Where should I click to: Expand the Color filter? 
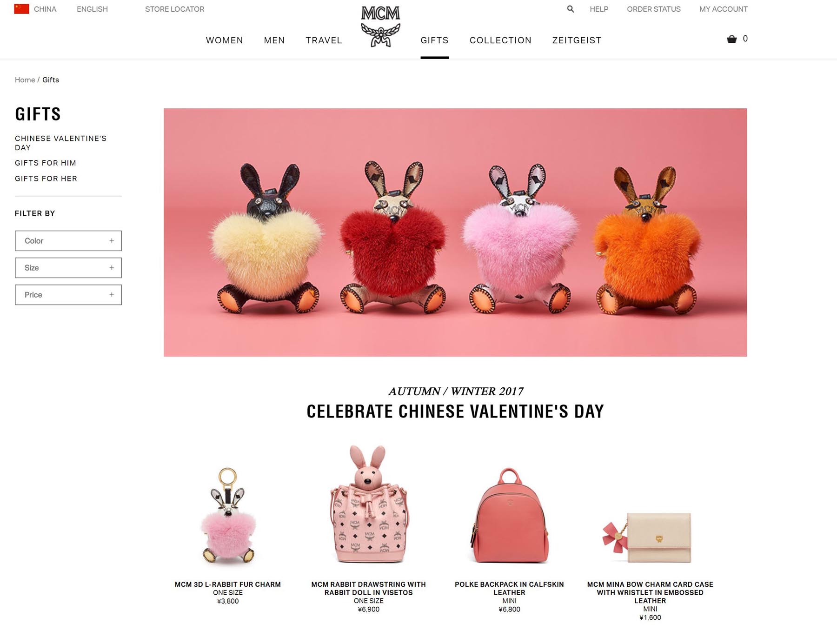point(68,241)
